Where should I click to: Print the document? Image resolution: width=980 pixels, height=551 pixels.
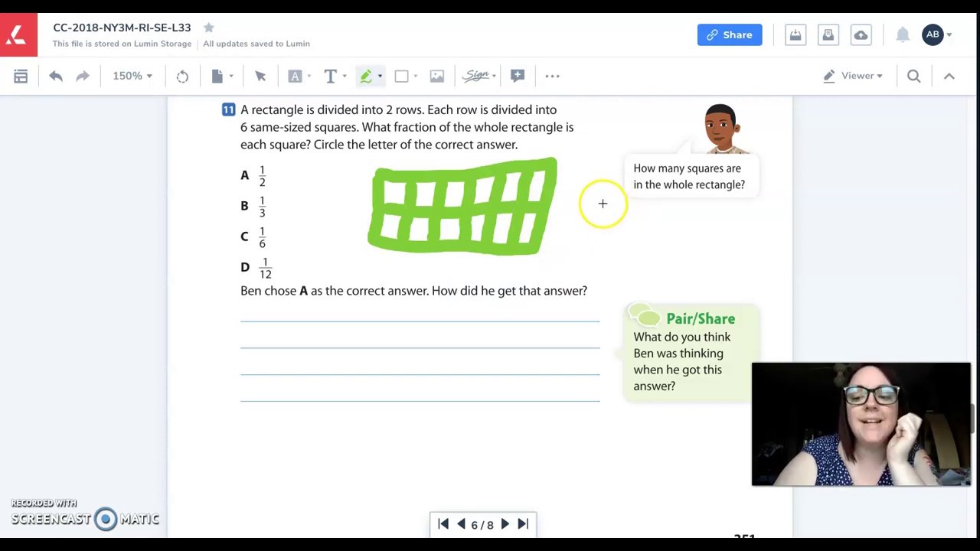(828, 34)
